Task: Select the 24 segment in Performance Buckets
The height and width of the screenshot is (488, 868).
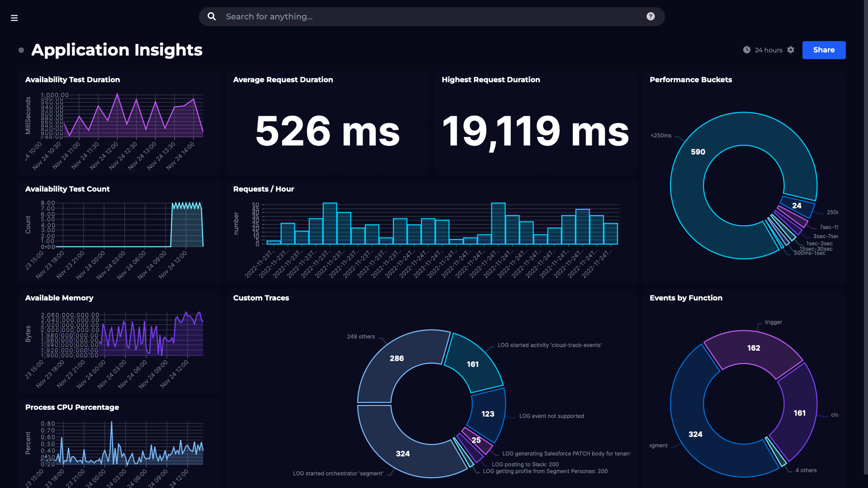Action: [x=797, y=206]
